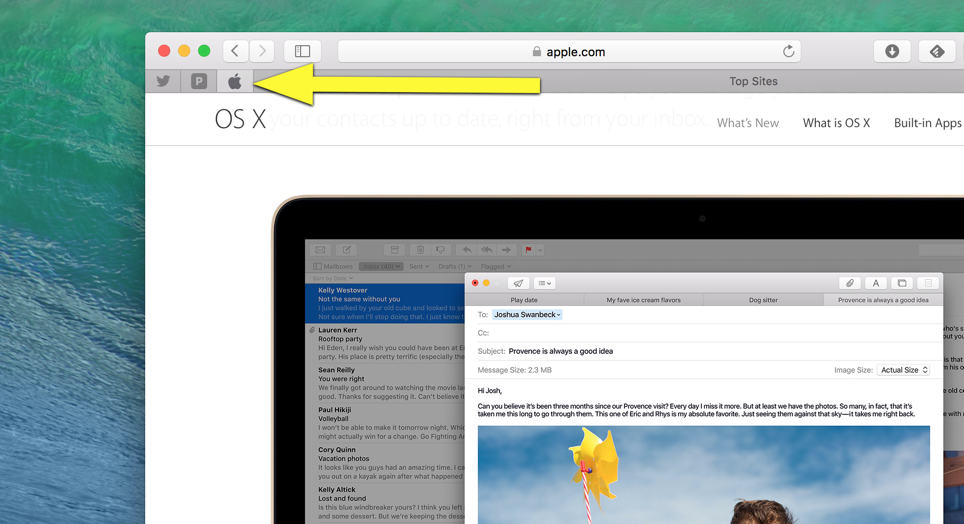This screenshot has width=964, height=524.
Task: Click the paperclip attachment icon
Action: click(849, 283)
